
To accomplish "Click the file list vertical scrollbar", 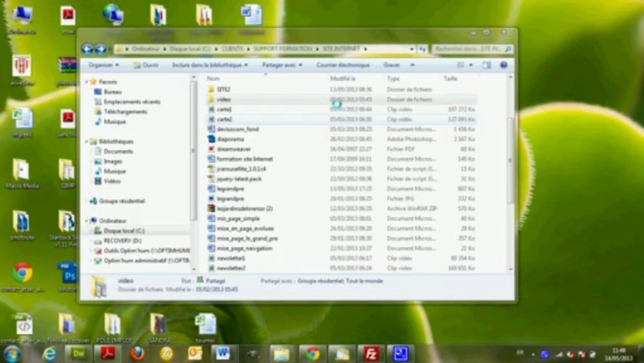I will 510,160.
